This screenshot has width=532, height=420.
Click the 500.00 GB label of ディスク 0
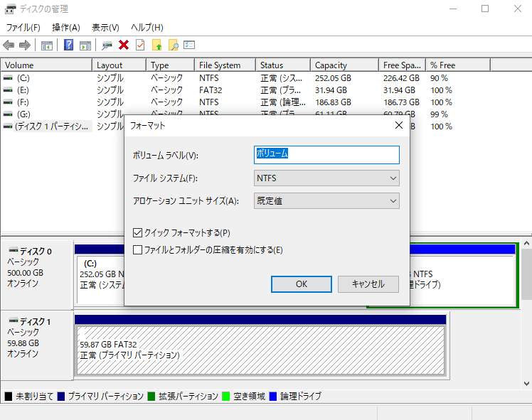click(26, 273)
